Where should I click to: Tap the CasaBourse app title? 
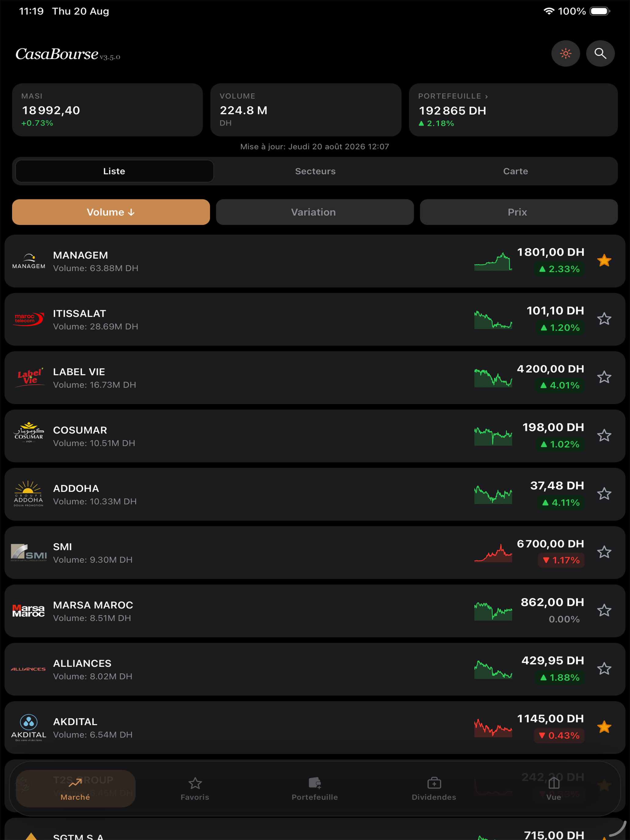pos(57,54)
